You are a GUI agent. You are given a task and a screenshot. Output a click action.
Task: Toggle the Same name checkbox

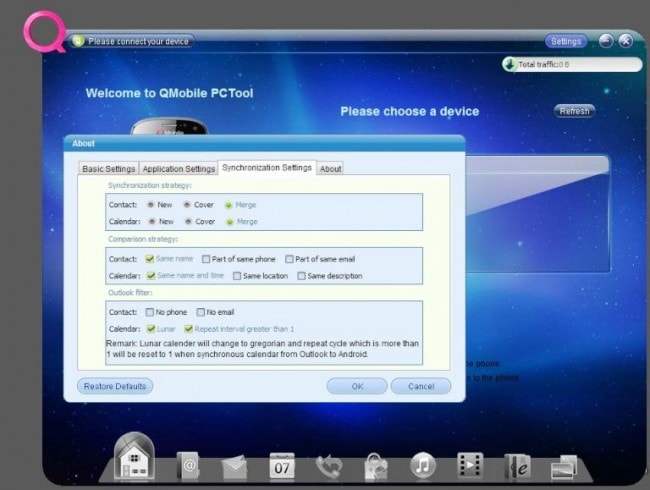pos(150,259)
